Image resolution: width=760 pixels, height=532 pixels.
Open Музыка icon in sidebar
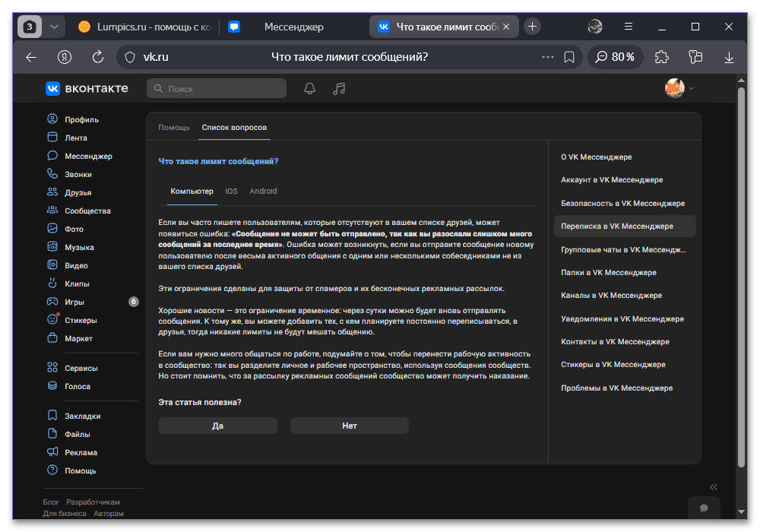coord(52,246)
